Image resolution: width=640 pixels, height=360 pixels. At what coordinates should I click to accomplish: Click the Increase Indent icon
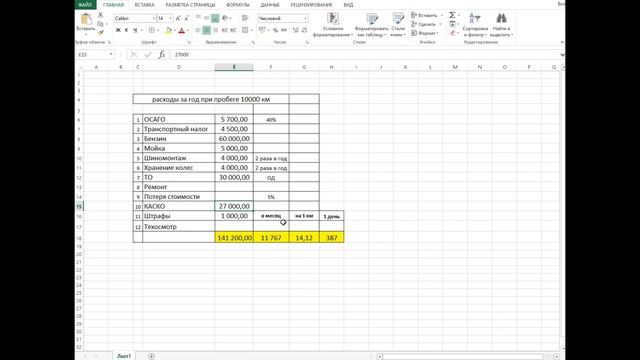[x=233, y=30]
